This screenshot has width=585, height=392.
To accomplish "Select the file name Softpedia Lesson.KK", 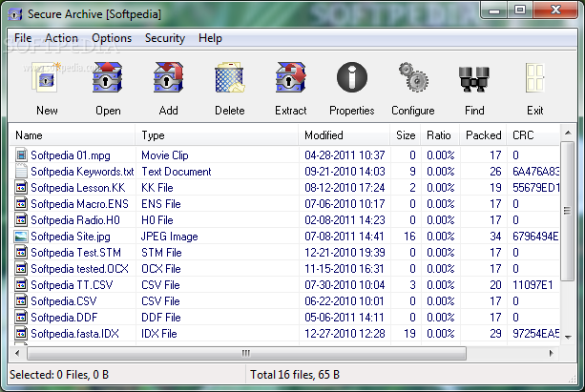I will tap(78, 187).
